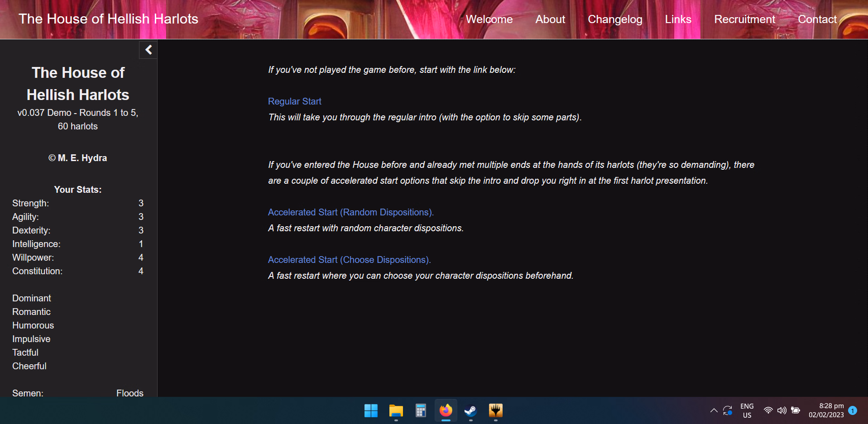Open the clock and date calendar flyout
The width and height of the screenshot is (868, 424).
[826, 410]
